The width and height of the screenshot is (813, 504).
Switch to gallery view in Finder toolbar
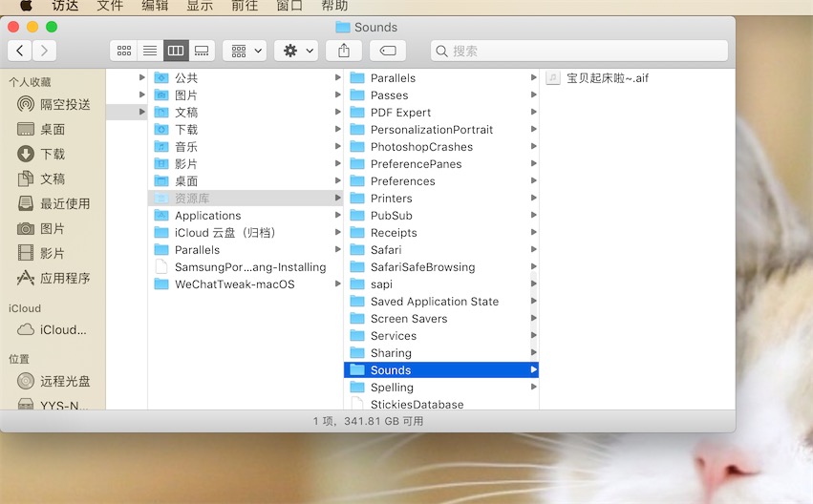[202, 51]
